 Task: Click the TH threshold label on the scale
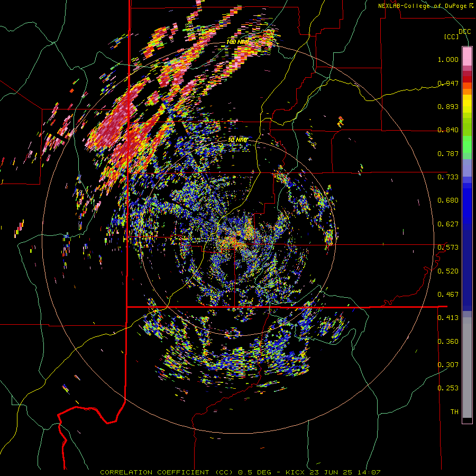point(454,412)
